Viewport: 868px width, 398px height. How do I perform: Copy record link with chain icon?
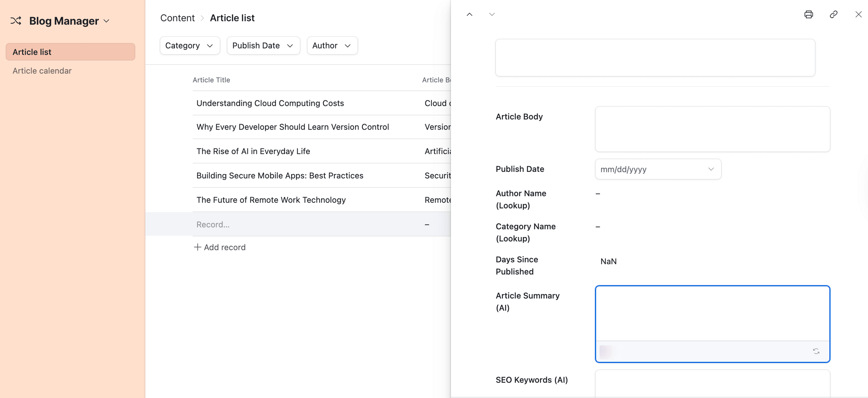point(833,14)
